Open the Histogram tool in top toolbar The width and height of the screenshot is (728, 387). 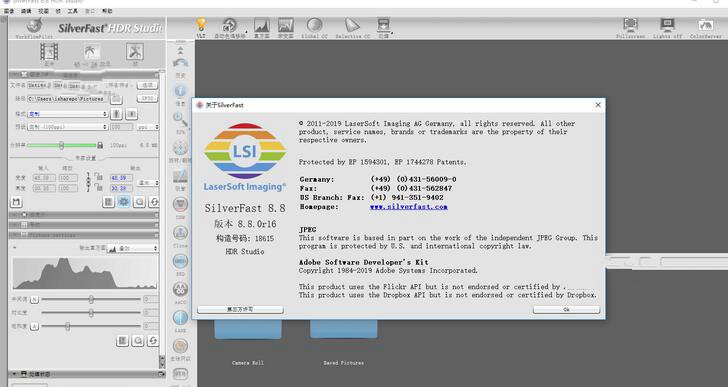point(261,25)
